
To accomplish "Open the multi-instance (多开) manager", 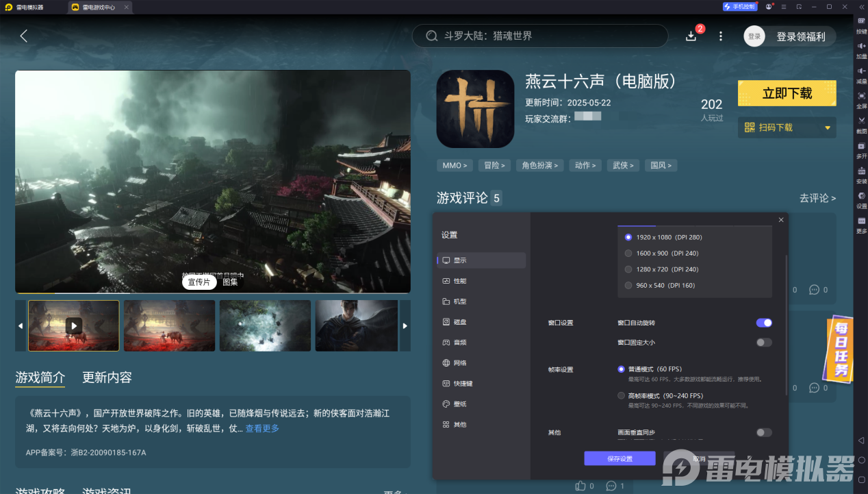I will point(861,150).
